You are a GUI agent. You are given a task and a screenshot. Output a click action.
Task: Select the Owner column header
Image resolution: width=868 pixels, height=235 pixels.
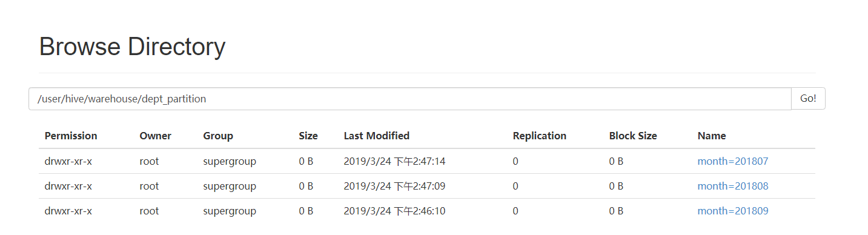[156, 136]
